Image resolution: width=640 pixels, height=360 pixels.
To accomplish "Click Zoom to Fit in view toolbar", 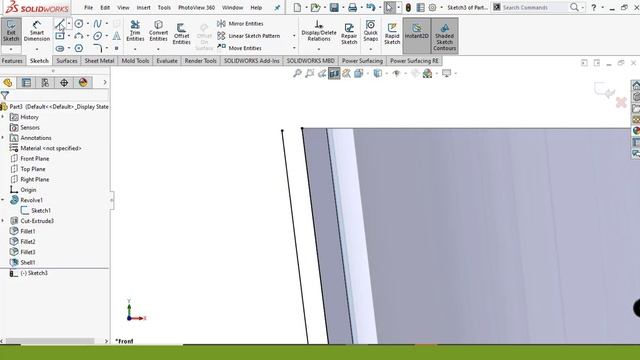I will (x=297, y=73).
